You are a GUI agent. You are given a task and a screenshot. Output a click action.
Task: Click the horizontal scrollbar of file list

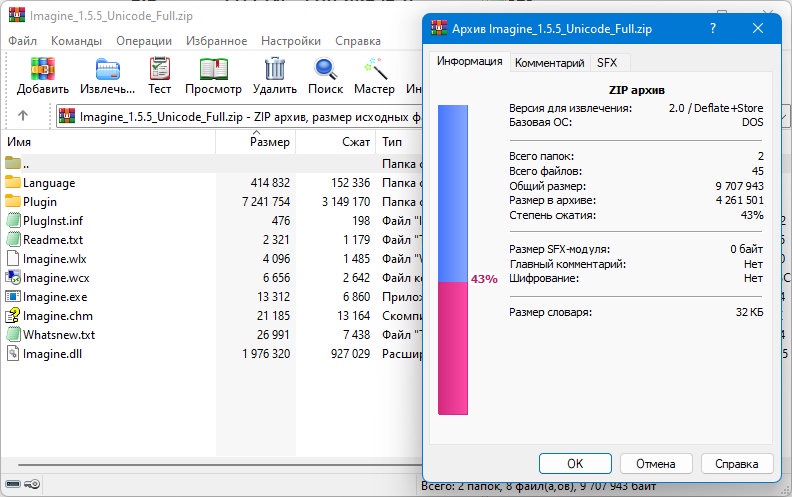(x=220, y=465)
